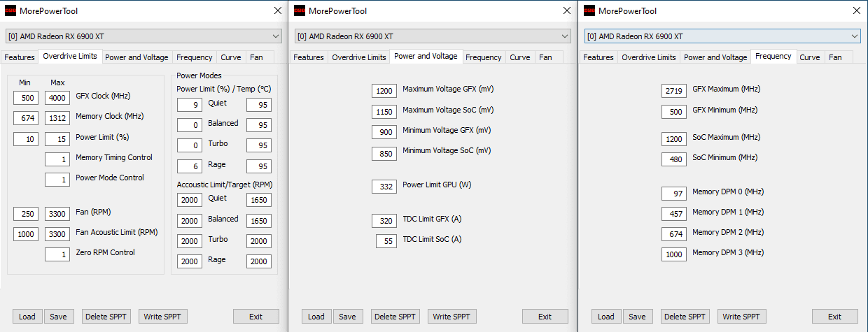Screen dimensions: 868x332
Task: Click Write SPPT in left window
Action: pos(163,317)
